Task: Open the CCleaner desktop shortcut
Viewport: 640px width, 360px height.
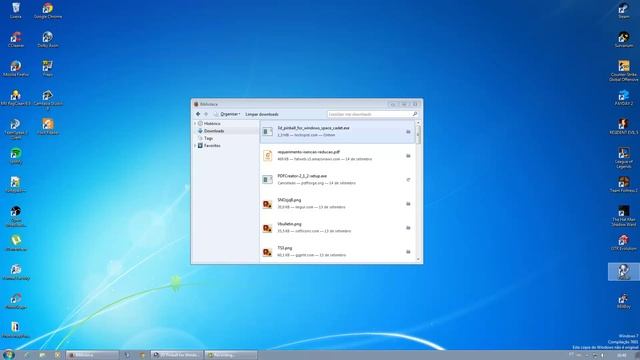Action: [16, 40]
